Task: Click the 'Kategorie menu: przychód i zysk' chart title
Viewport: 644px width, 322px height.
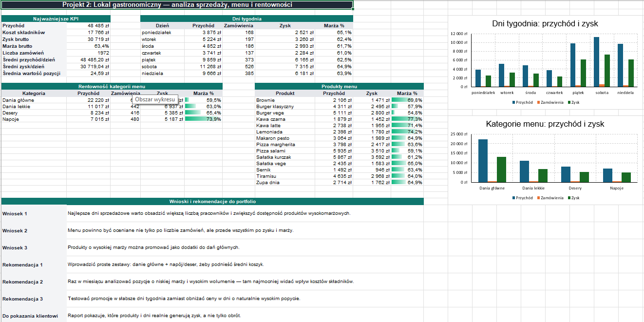Action: [x=545, y=124]
